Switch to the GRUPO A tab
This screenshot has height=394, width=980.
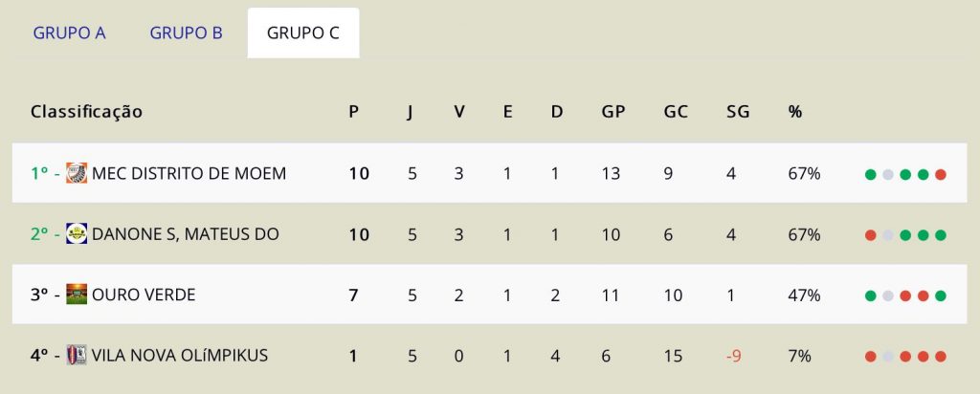pos(69,33)
